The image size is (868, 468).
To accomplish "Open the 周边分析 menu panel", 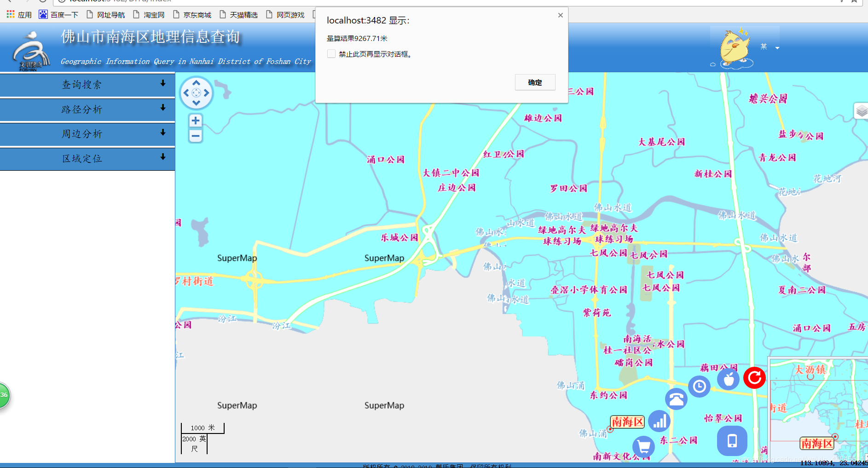I will point(87,134).
